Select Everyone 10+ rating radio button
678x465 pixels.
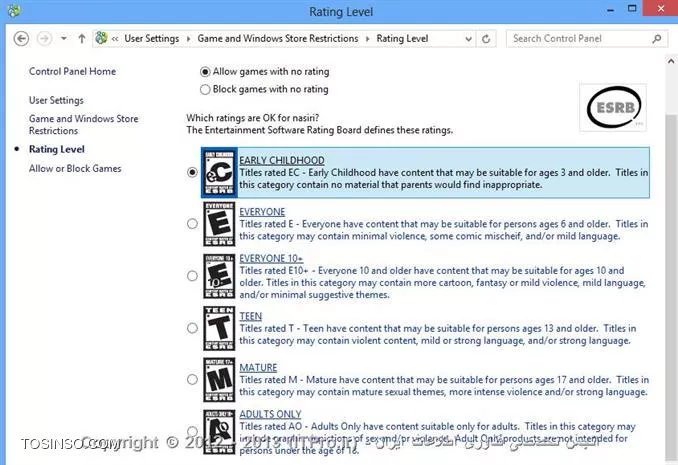point(192,276)
